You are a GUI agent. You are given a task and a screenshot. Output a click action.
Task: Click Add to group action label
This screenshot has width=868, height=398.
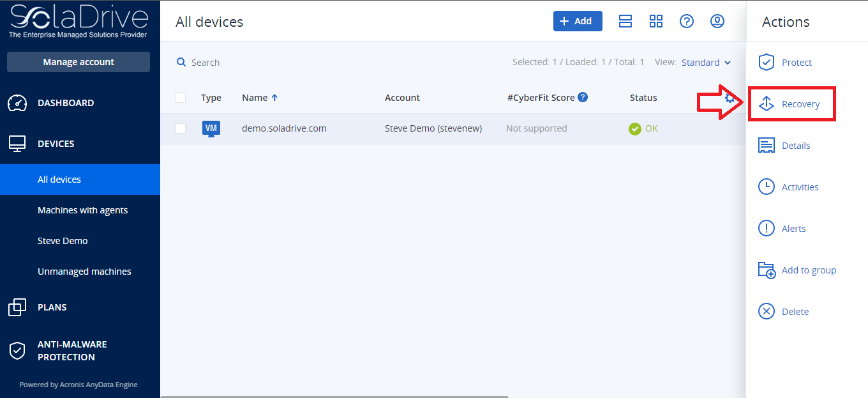click(x=809, y=270)
